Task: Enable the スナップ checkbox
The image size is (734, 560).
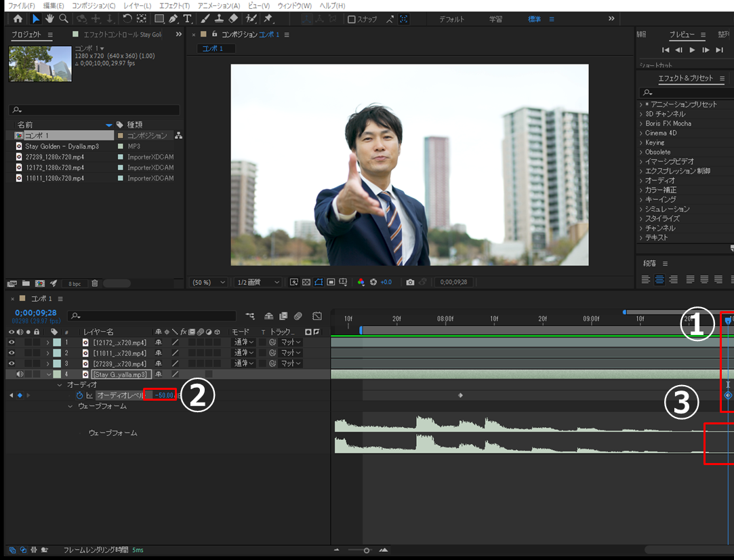Action: [351, 19]
